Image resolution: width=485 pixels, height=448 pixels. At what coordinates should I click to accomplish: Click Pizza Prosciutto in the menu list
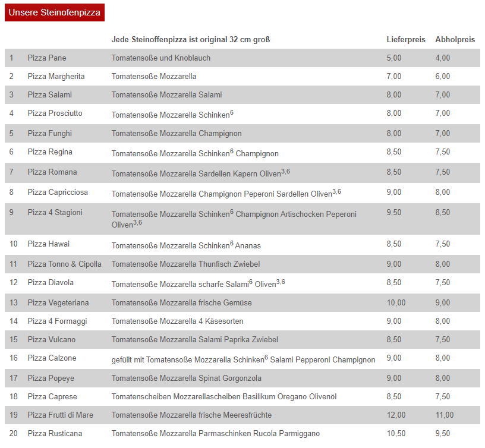[55, 113]
